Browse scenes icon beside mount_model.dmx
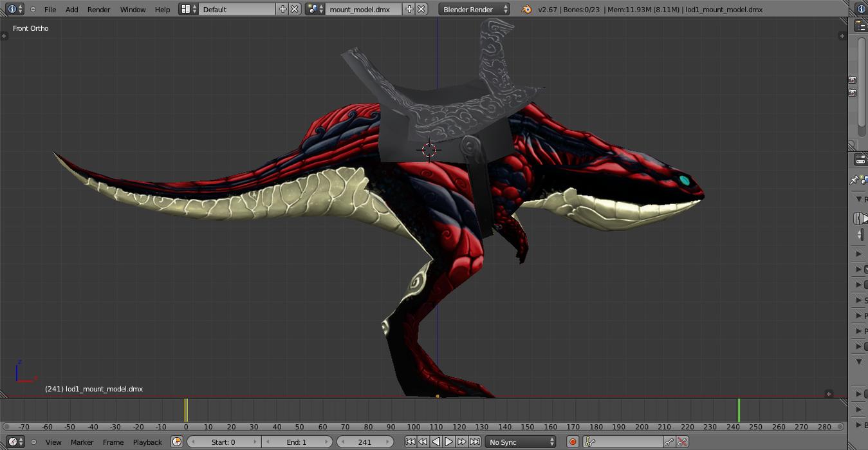868x450 pixels. [x=315, y=9]
